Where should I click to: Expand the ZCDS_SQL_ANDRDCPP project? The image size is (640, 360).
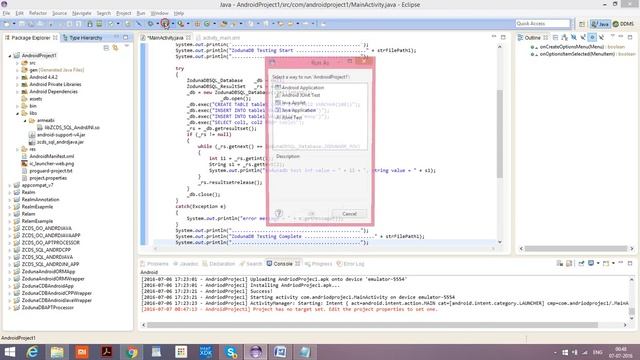10,250
